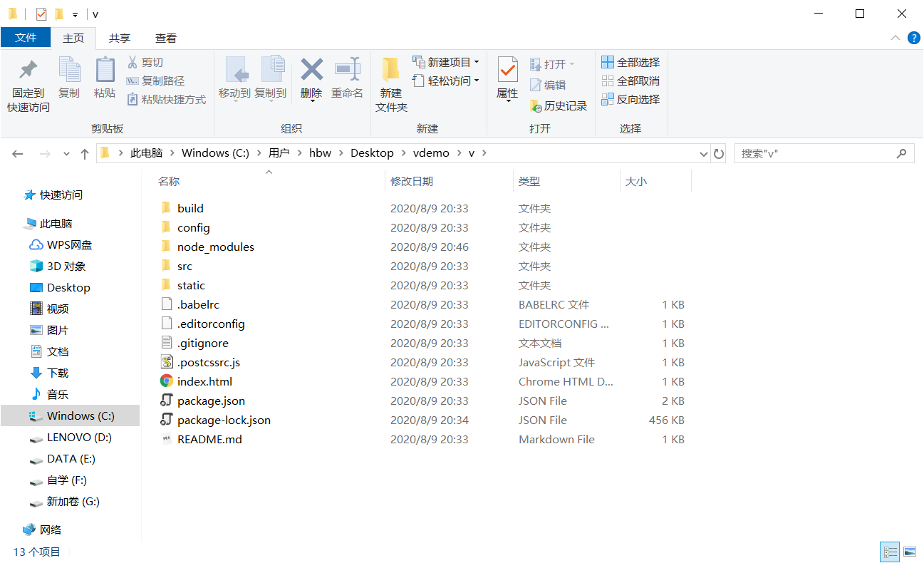
Task: Switch to the 主页 (Home) tab
Action: click(73, 38)
